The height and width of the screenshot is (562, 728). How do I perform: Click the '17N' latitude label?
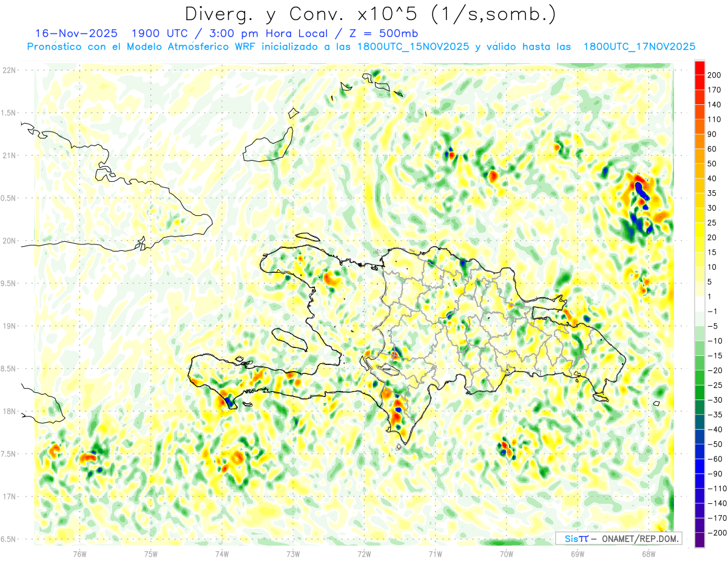(9, 497)
